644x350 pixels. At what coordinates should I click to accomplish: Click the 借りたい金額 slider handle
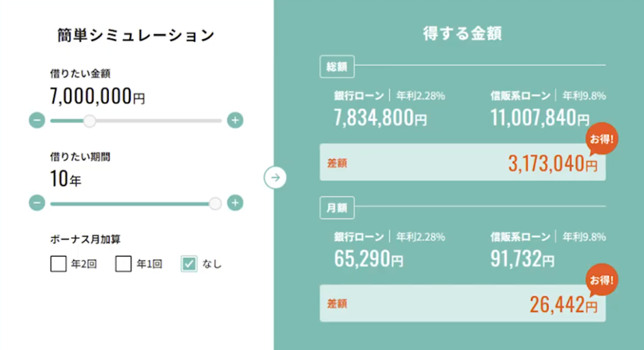coord(89,121)
